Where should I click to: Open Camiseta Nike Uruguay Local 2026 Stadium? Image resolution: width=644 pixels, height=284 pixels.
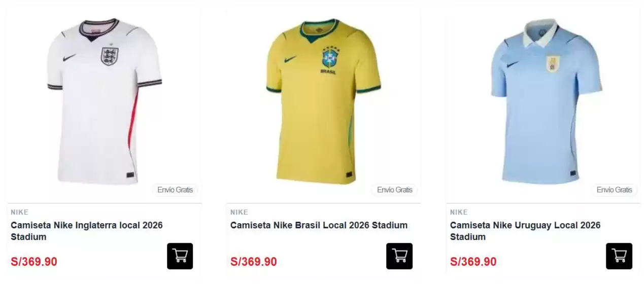point(525,231)
